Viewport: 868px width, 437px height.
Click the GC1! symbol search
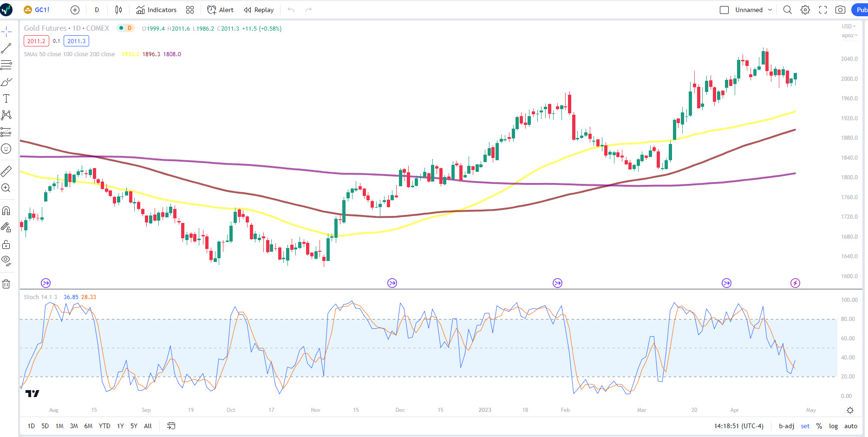click(x=37, y=10)
